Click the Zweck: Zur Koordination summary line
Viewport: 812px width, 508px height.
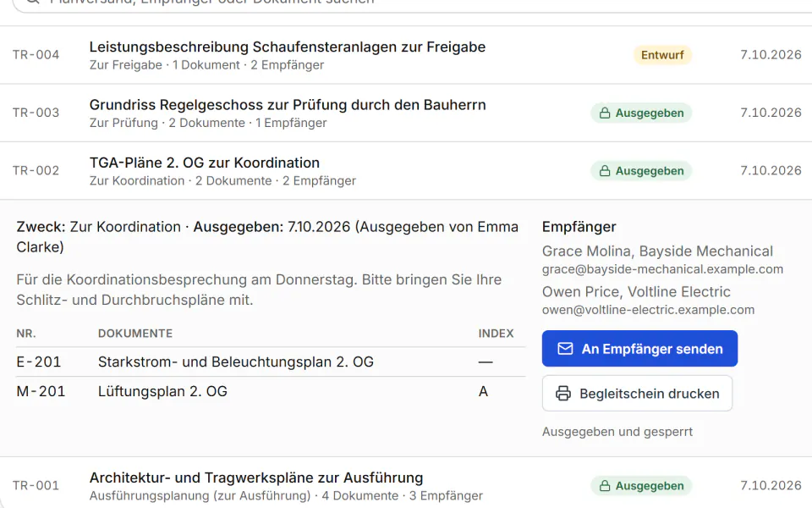click(x=267, y=237)
